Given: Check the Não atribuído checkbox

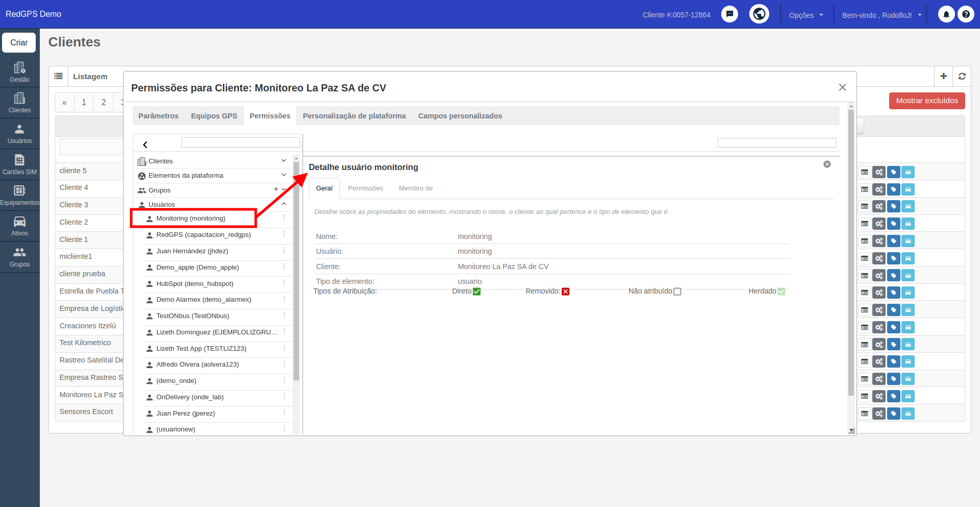Looking at the screenshot, I should [677, 292].
